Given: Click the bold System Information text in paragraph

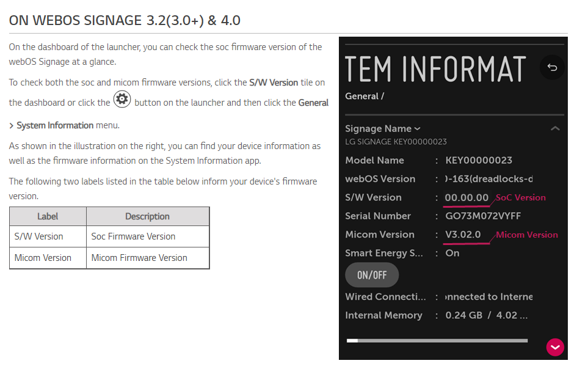Looking at the screenshot, I should tap(55, 125).
